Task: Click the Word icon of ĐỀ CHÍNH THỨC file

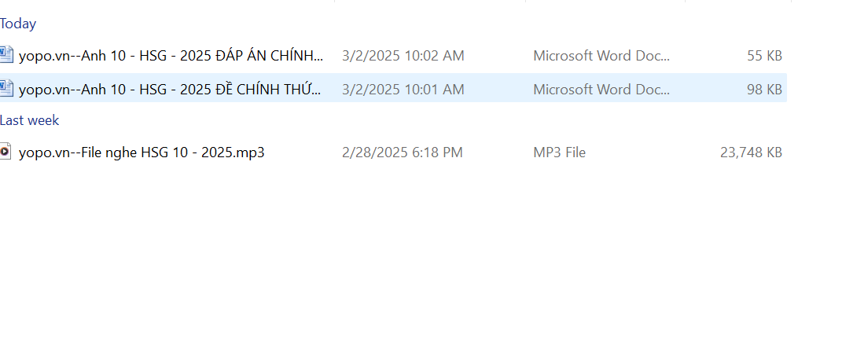Action: coord(6,88)
